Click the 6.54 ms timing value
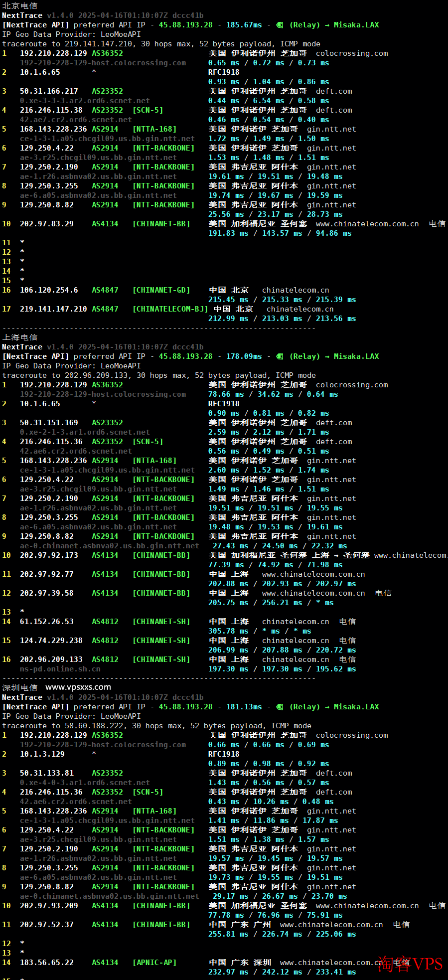This screenshot has height=980, width=448. pos(269,101)
